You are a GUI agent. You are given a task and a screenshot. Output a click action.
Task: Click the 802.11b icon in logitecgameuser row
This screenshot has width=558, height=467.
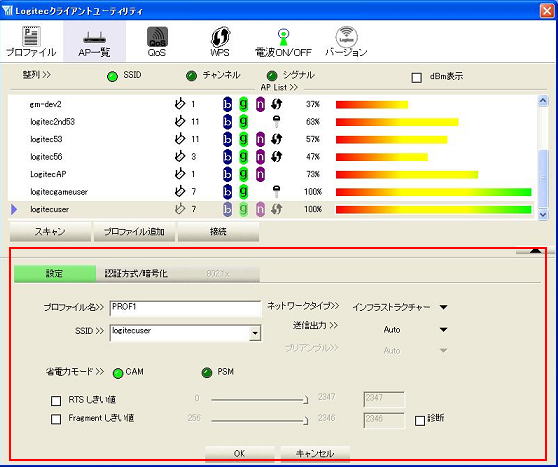click(227, 191)
